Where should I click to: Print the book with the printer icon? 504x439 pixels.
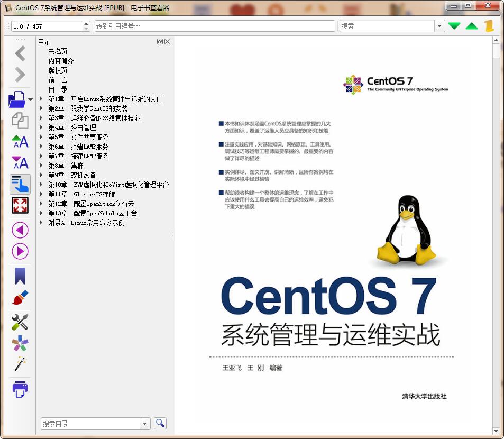click(20, 389)
